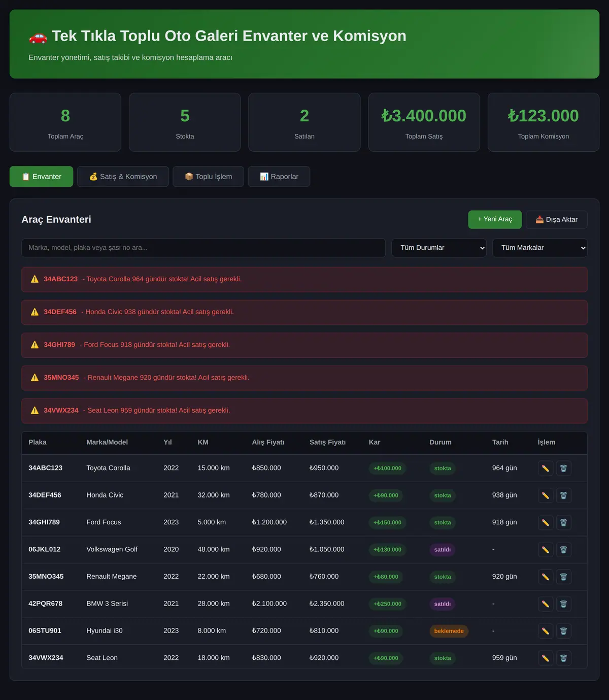
Task: Click the Toplam Satış stat card
Action: (x=424, y=122)
